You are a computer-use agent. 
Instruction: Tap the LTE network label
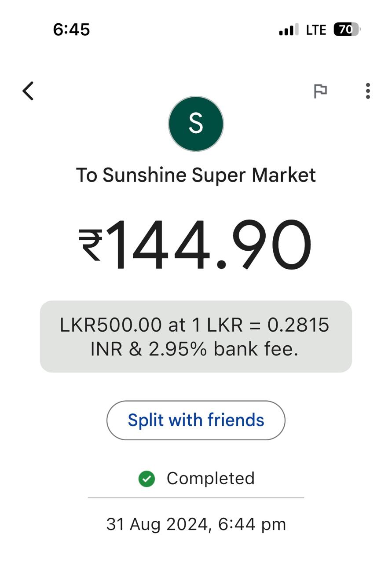(316, 30)
